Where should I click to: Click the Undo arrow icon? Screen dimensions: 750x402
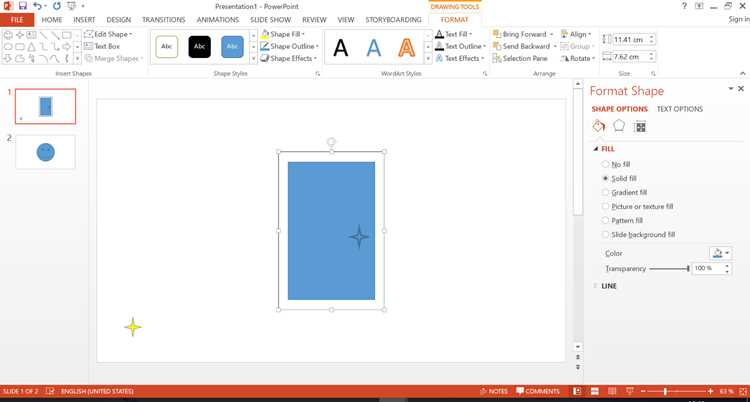pos(37,6)
